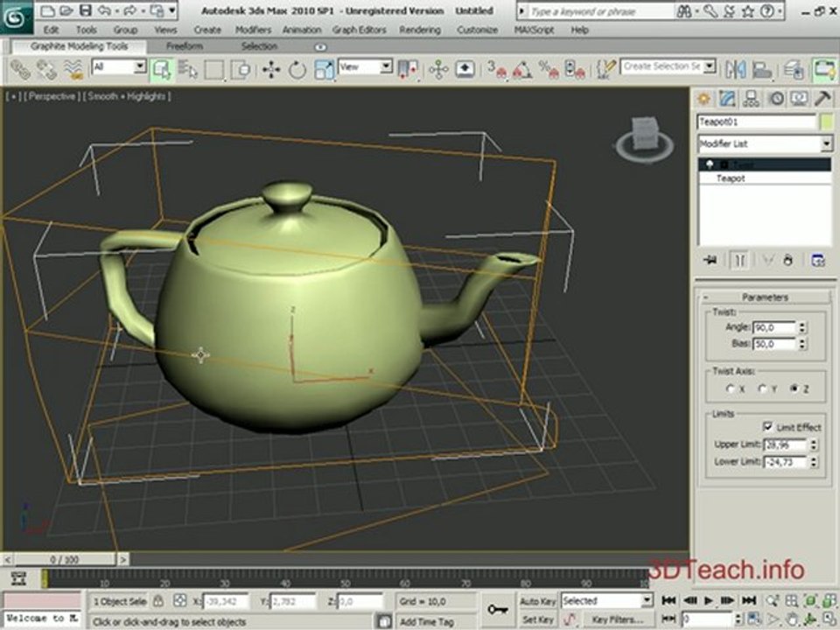This screenshot has height=630, width=840.
Task: Click the Save File quick-access icon
Action: coord(85,10)
